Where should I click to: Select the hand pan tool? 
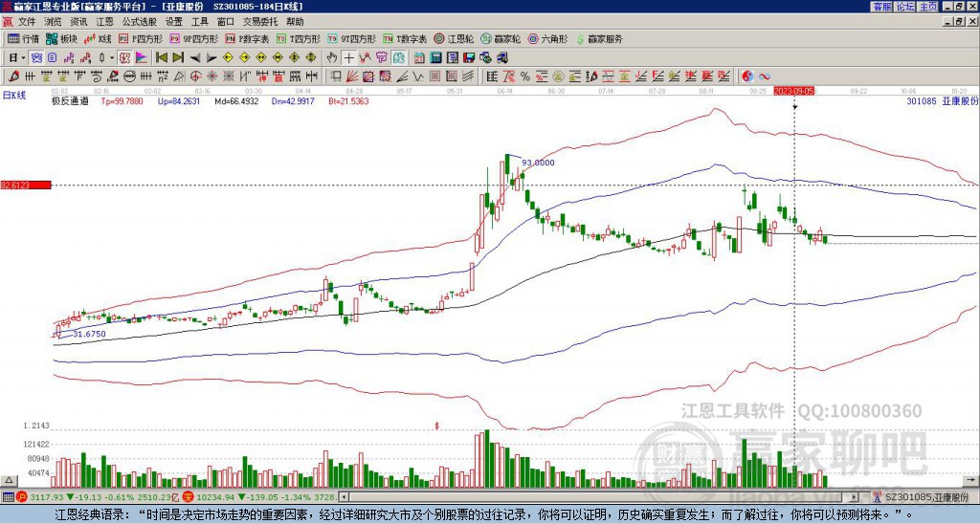pos(332,58)
